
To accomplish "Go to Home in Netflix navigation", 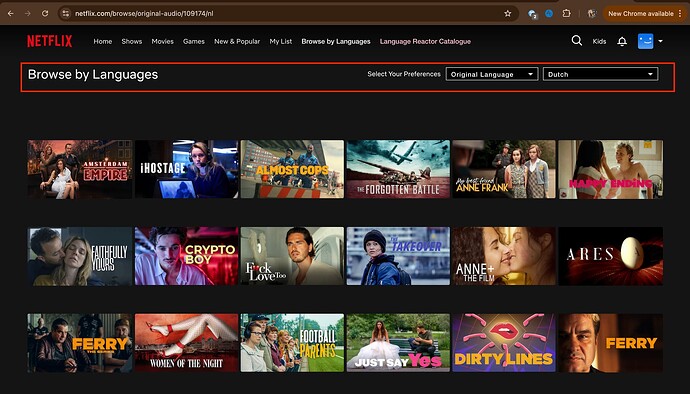I will pos(103,41).
